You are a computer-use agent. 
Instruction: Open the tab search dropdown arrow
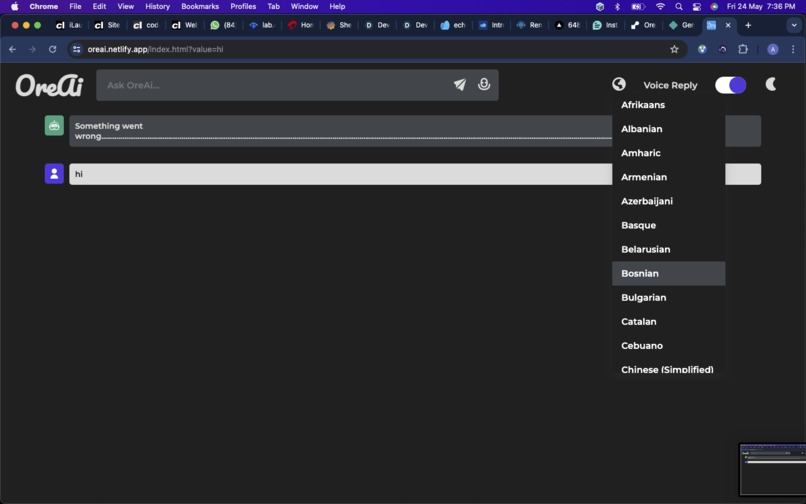(x=794, y=25)
